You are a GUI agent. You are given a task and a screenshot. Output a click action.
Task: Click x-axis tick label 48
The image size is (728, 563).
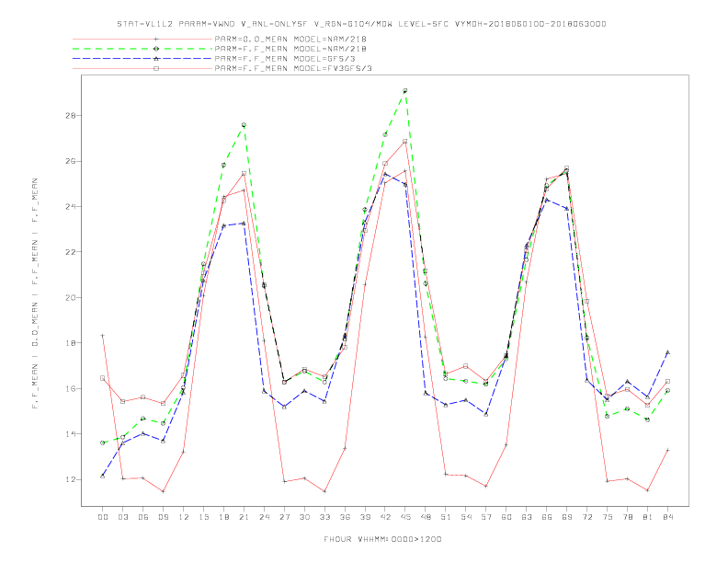tap(426, 517)
